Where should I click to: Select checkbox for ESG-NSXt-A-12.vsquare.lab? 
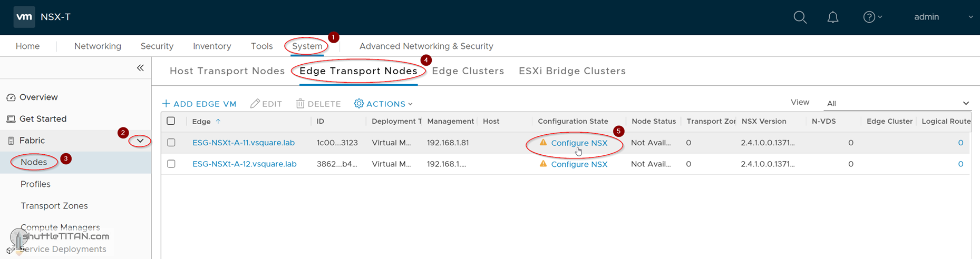pyautogui.click(x=171, y=164)
